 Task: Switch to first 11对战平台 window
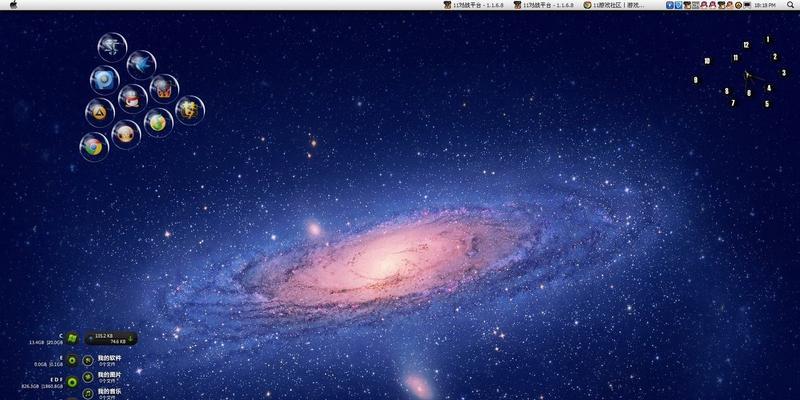[x=474, y=5]
